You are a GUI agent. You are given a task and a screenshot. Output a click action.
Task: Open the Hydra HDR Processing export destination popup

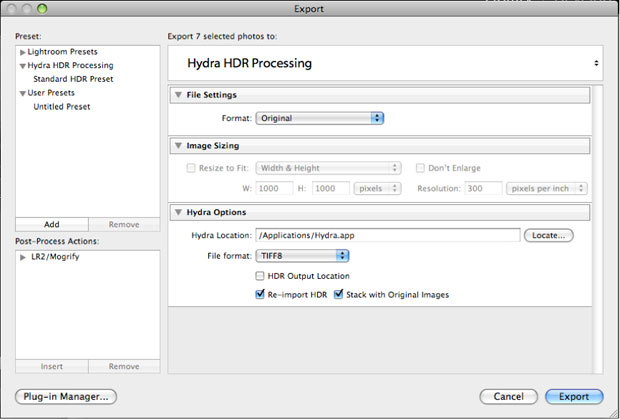tap(386, 63)
